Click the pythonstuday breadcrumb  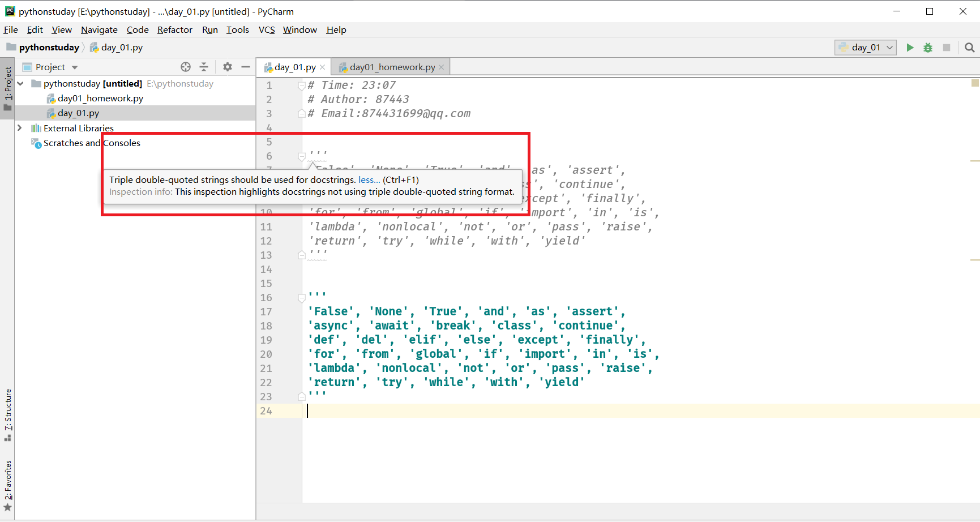[x=48, y=47]
